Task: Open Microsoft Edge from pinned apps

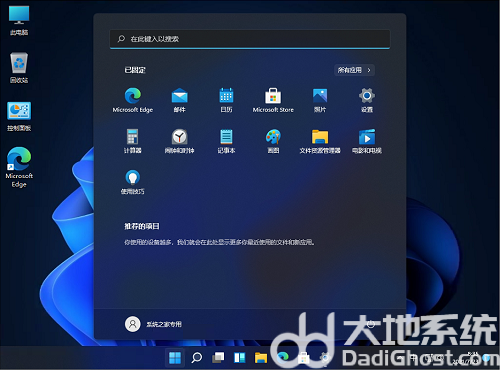Action: tap(133, 100)
